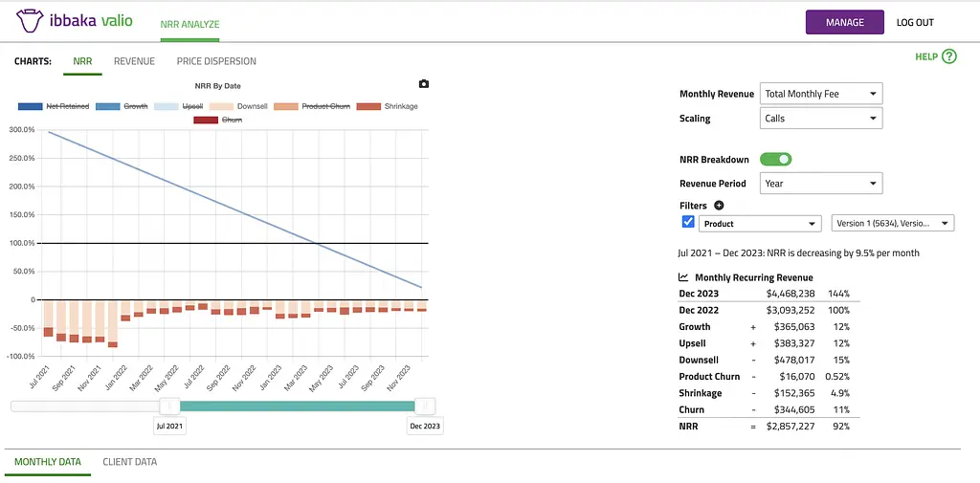Screen dimensions: 980x483
Task: Click the camera snapshot icon above chart
Action: 424,85
